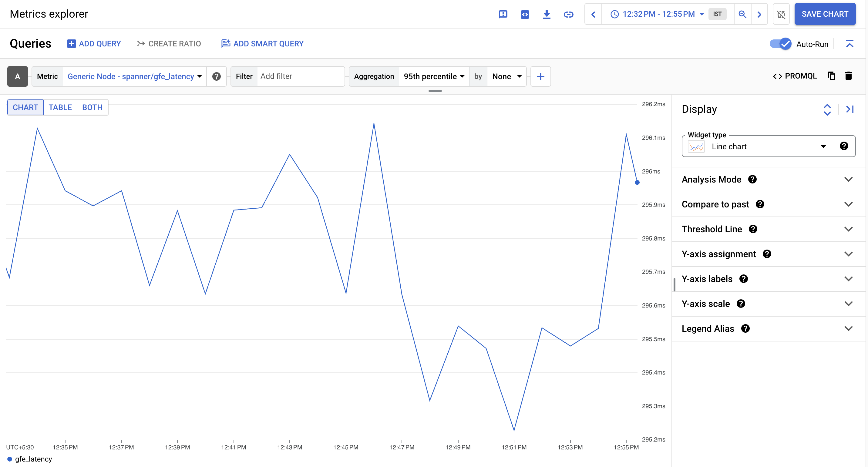Toggle between CHART and TABLE view
Screen dimensions: 868x467
pyautogui.click(x=60, y=107)
